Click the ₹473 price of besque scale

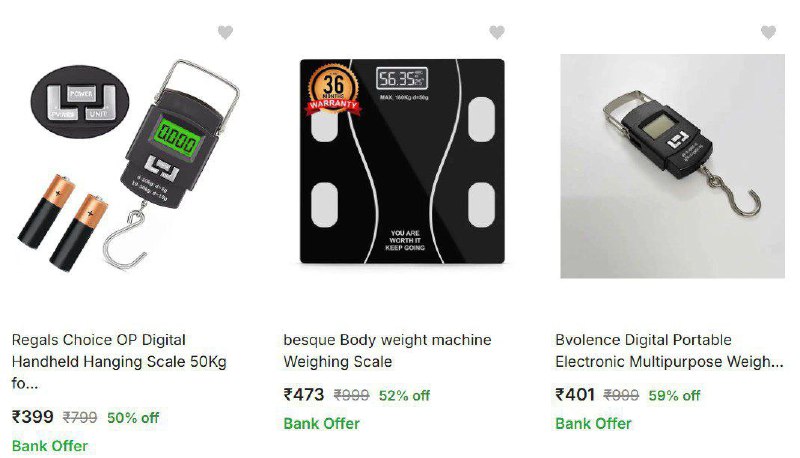pyautogui.click(x=304, y=395)
